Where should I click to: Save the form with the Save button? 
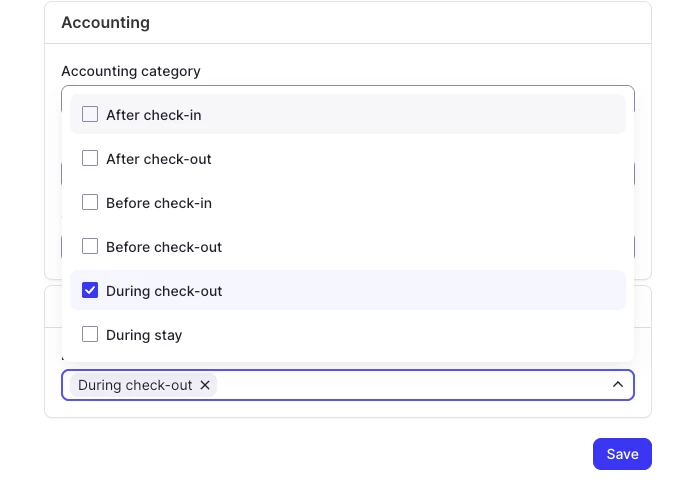point(622,454)
